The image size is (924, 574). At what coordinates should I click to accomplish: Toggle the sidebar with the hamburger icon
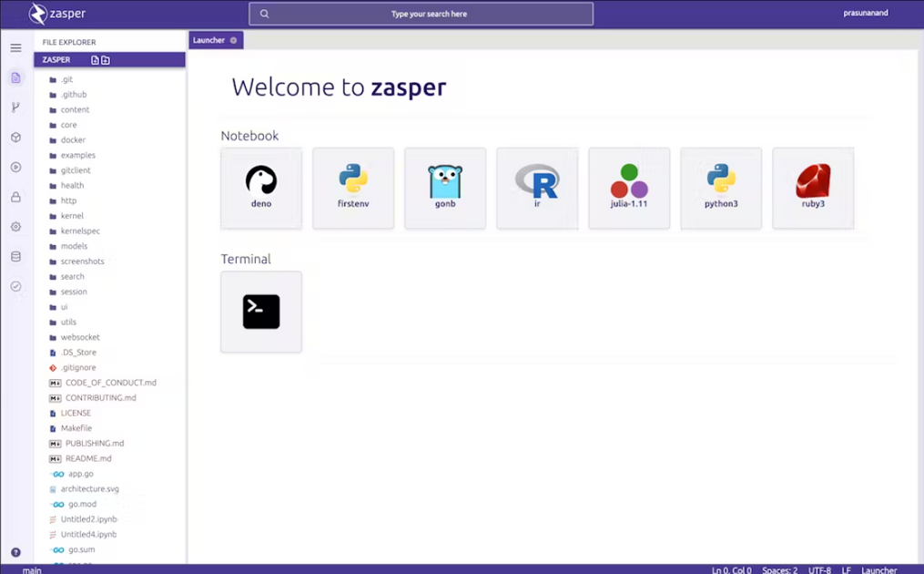15,47
